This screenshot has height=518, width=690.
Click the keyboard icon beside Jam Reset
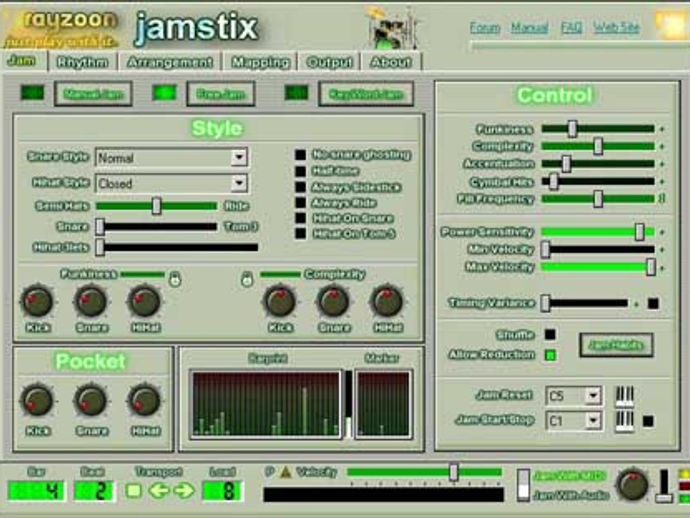pyautogui.click(x=624, y=397)
